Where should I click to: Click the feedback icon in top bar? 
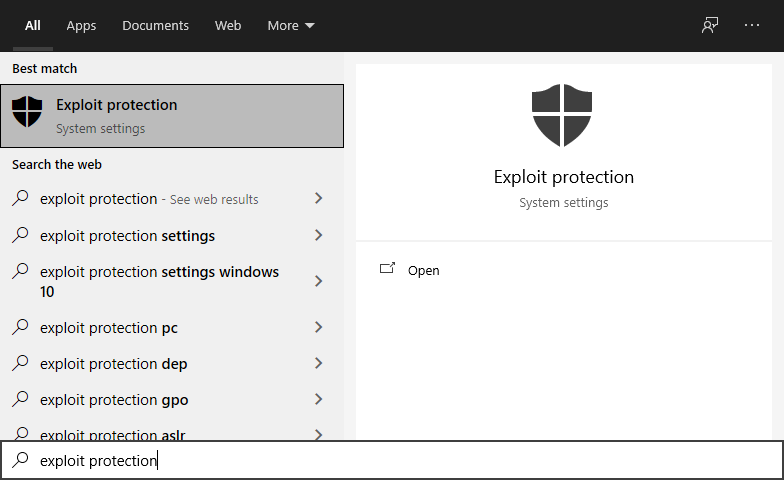(x=710, y=25)
